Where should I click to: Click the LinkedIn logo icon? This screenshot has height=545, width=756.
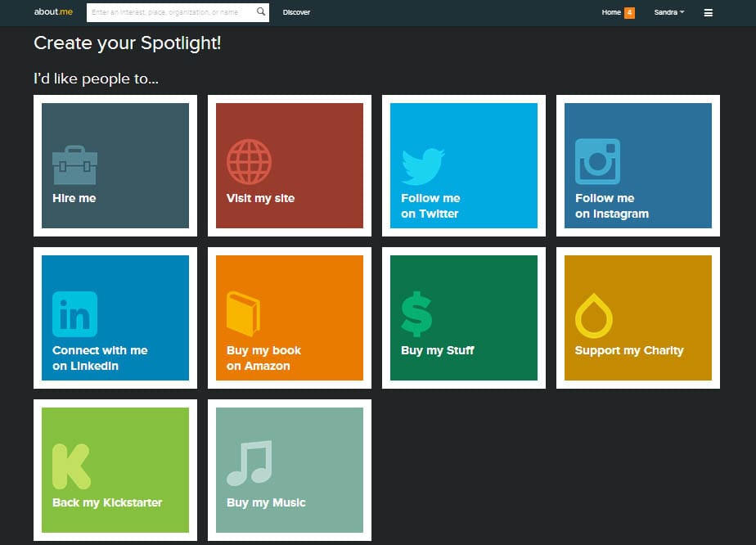tap(74, 314)
